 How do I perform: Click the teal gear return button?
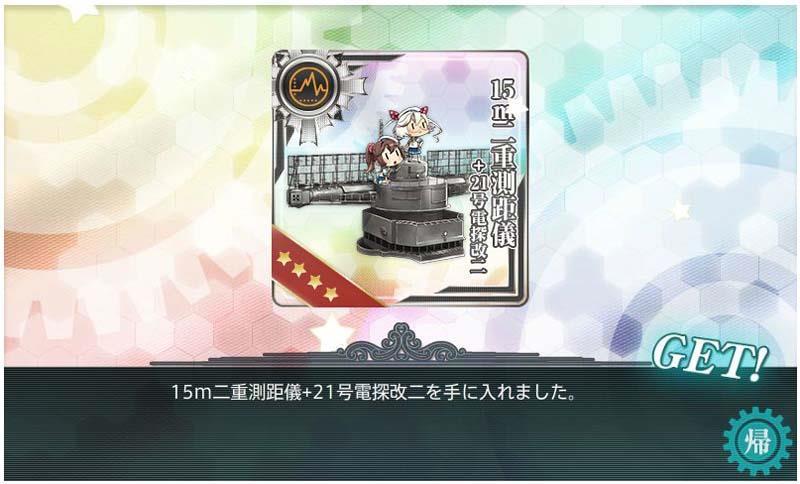[x=757, y=441]
